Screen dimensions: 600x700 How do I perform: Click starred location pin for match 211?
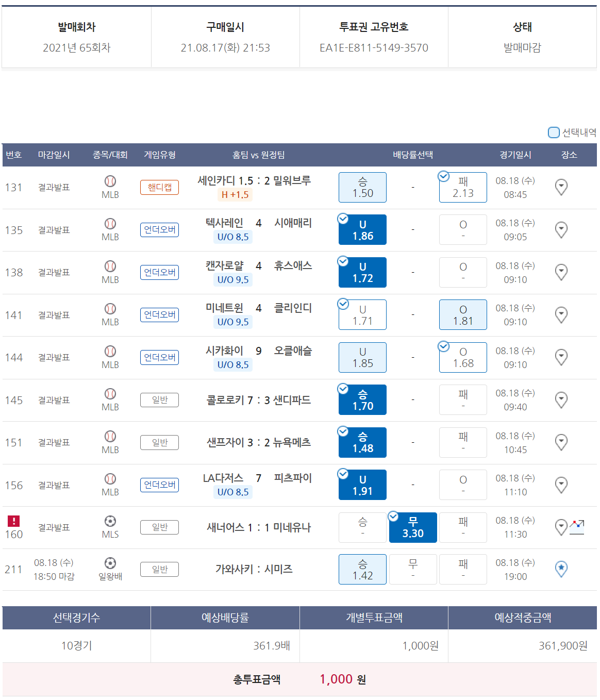click(x=561, y=569)
